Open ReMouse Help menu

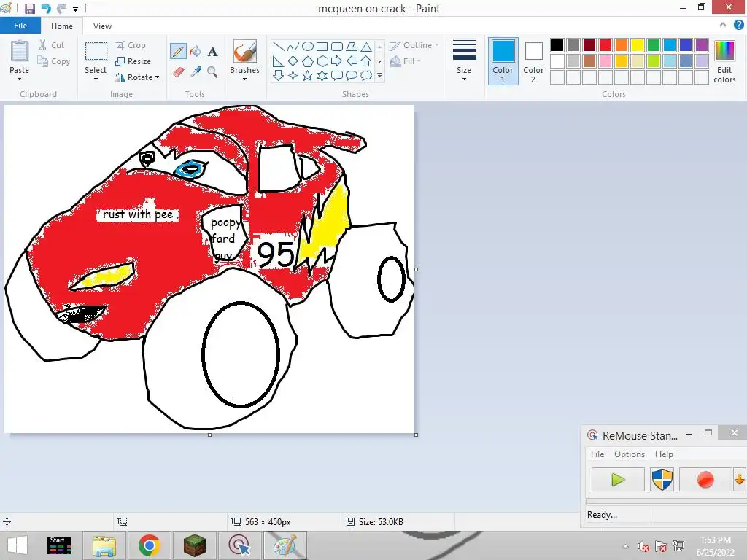click(x=664, y=454)
